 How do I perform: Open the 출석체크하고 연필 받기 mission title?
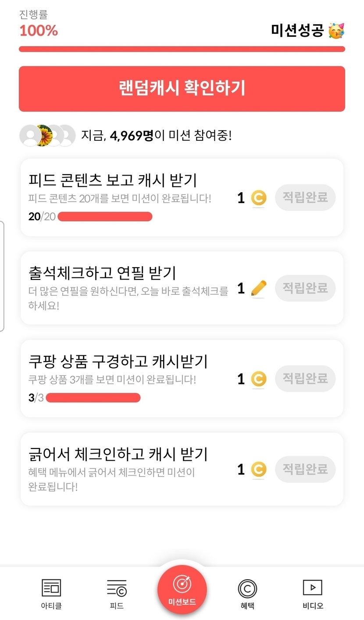102,273
